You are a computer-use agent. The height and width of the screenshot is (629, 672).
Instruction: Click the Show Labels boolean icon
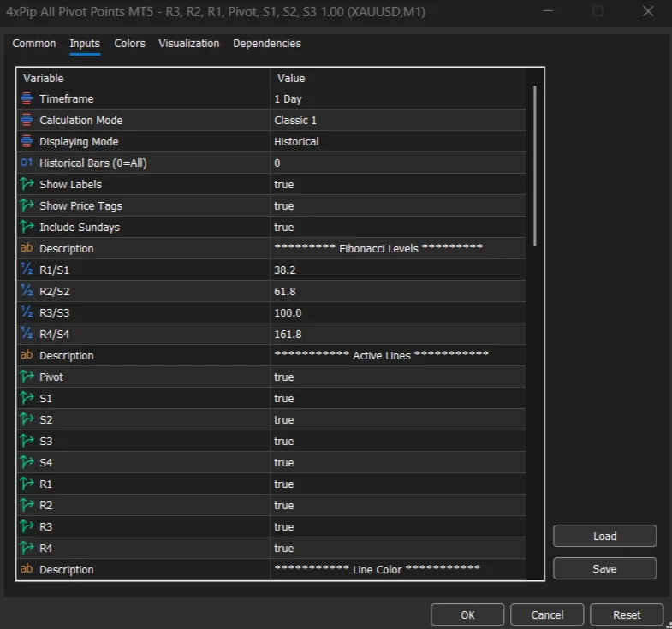pos(27,184)
